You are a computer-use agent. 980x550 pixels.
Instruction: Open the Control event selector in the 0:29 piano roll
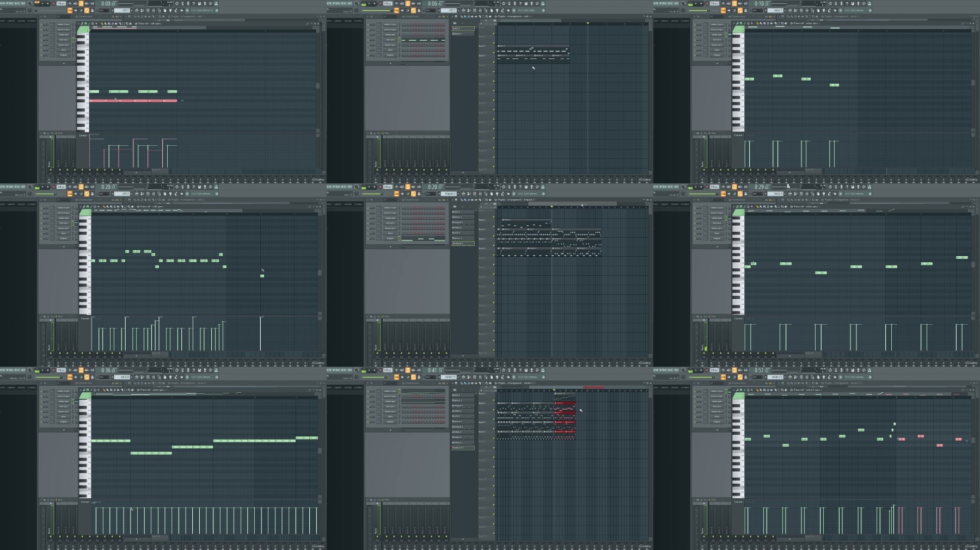tap(739, 318)
